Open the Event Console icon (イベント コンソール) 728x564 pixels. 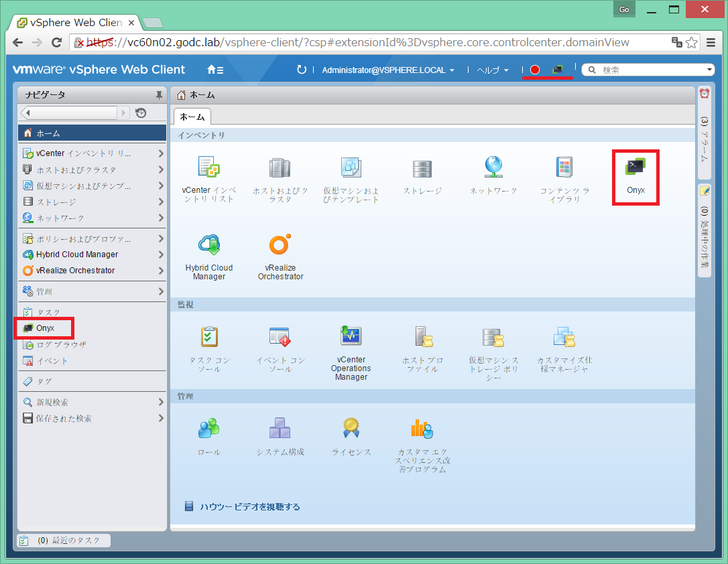click(x=280, y=337)
